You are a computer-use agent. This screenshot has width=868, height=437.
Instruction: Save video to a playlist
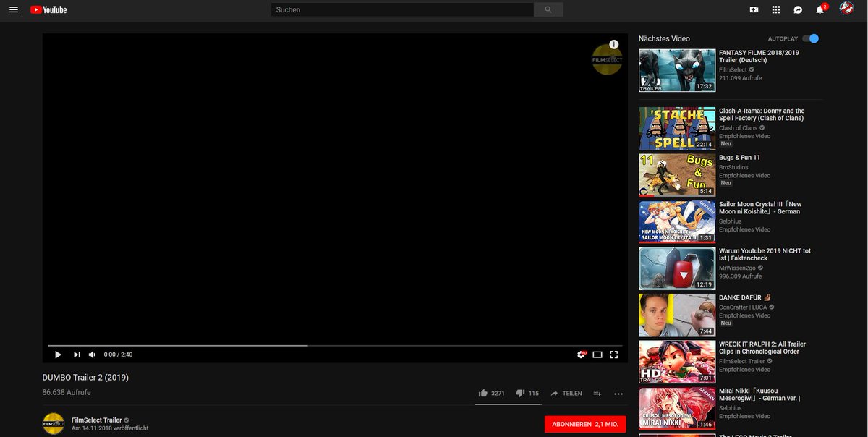tap(597, 393)
